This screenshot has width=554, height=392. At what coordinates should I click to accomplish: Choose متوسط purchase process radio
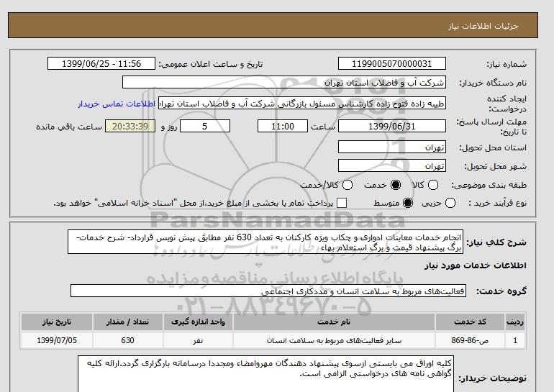pos(408,203)
